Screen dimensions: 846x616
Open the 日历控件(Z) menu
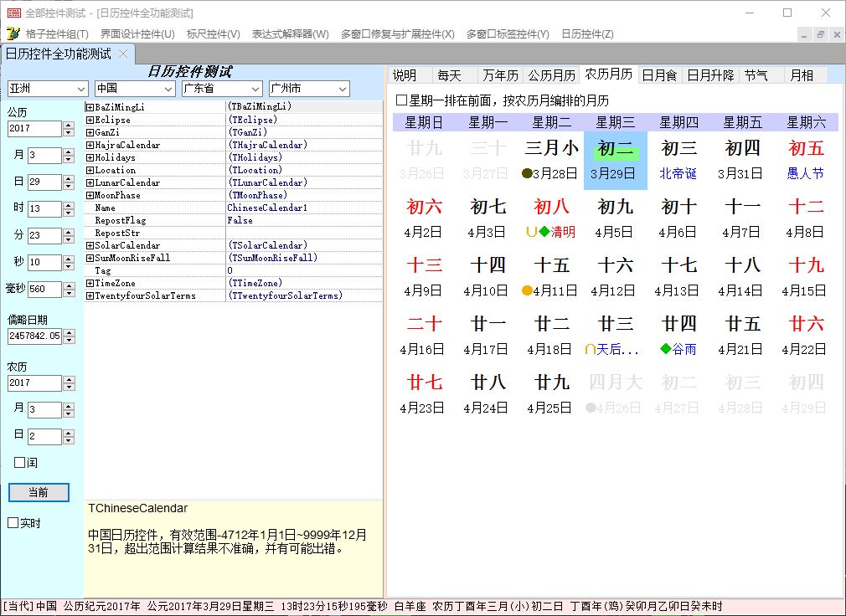587,34
